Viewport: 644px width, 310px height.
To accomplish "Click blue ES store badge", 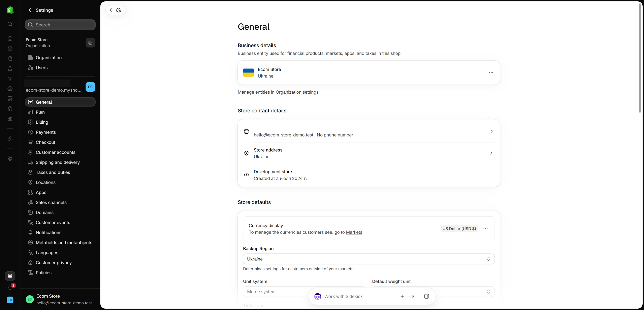I will click(90, 87).
